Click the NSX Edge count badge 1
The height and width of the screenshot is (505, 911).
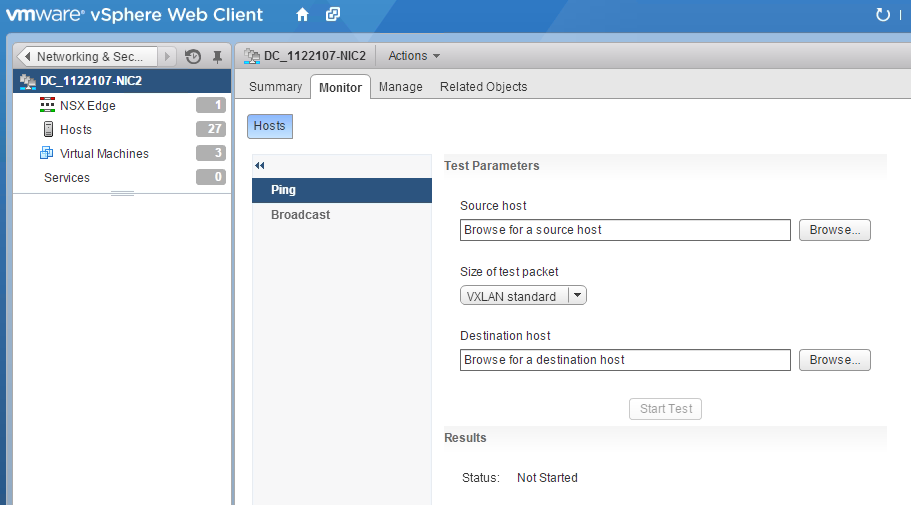tap(211, 105)
